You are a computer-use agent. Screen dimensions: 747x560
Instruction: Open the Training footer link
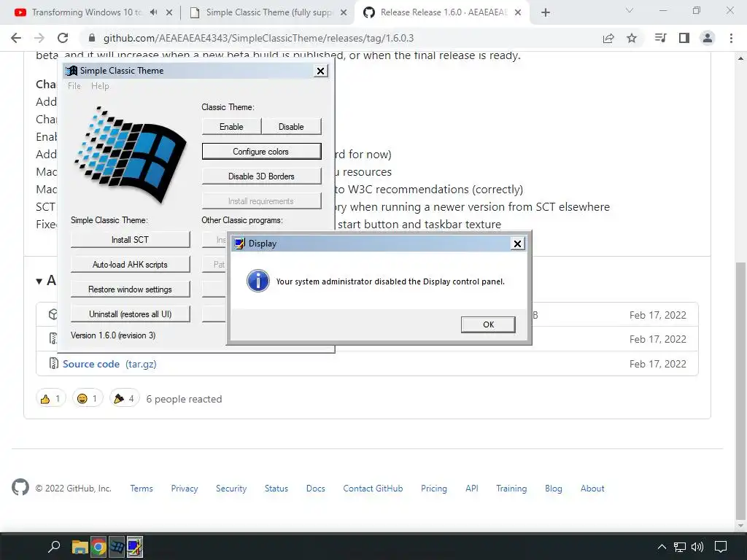coord(511,489)
